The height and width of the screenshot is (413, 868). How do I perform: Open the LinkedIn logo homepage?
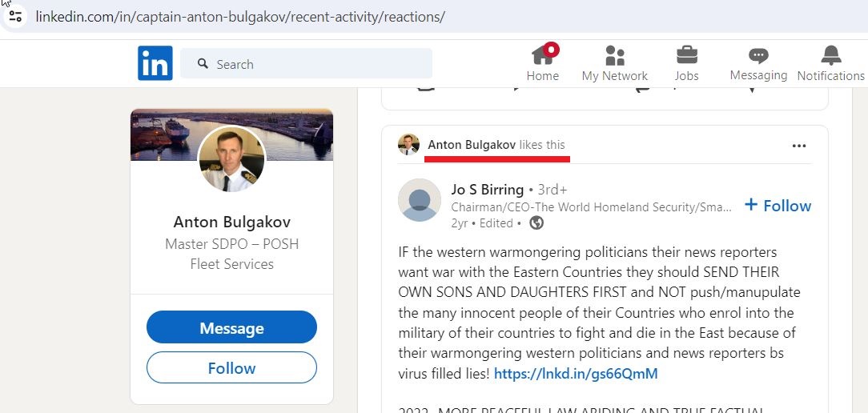(x=155, y=63)
